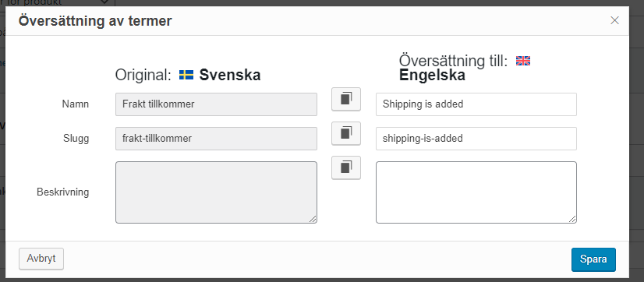Focus the 'shipping-is-added' slug field
This screenshot has height=282, width=644.
point(476,139)
